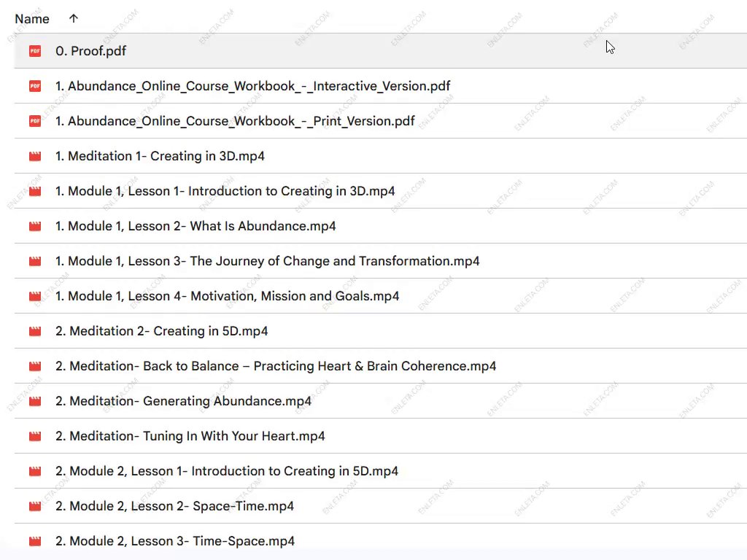Select Motivation, Mission and Goals lesson
747x560 pixels.
click(x=227, y=296)
